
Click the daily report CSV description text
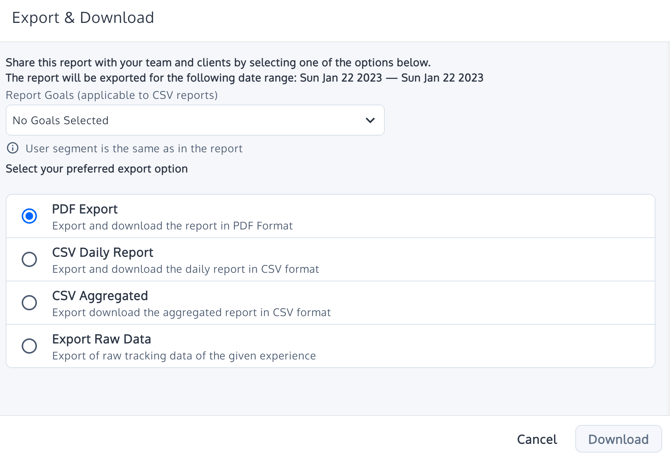(x=185, y=269)
